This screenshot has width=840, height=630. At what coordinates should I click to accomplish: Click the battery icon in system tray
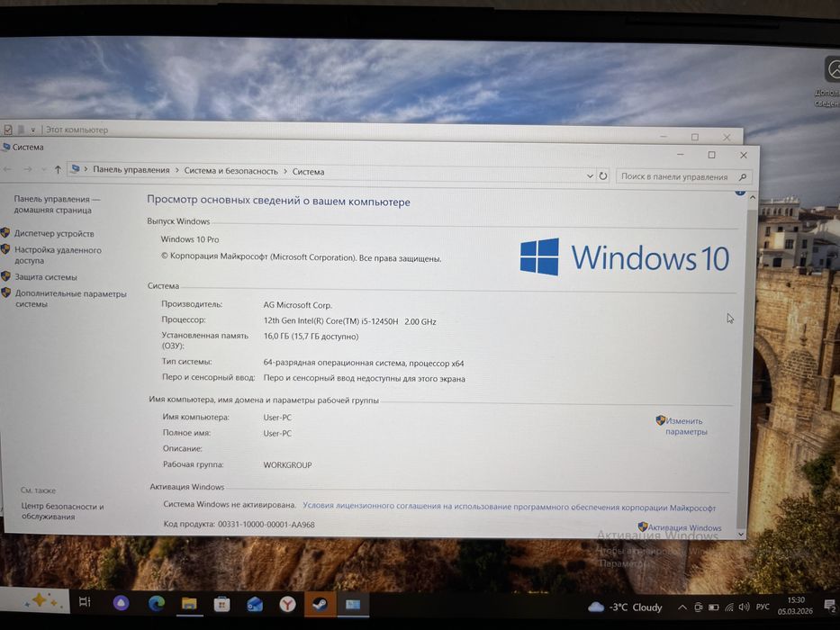click(714, 607)
